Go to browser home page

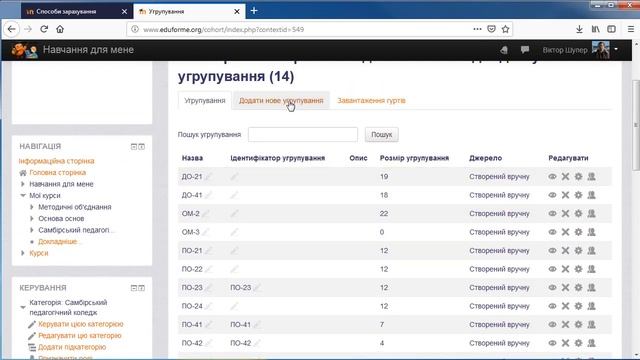(x=60, y=29)
